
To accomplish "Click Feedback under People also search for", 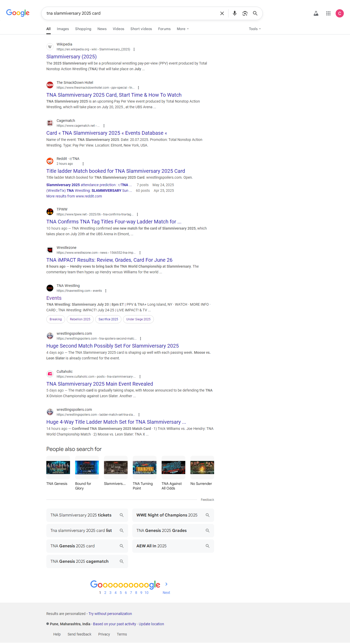I will point(207,500).
